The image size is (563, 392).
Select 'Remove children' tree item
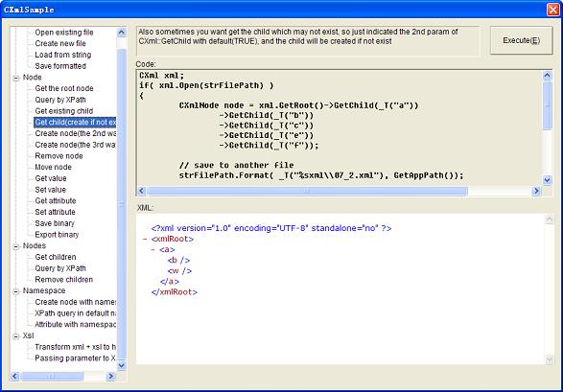pyautogui.click(x=64, y=280)
